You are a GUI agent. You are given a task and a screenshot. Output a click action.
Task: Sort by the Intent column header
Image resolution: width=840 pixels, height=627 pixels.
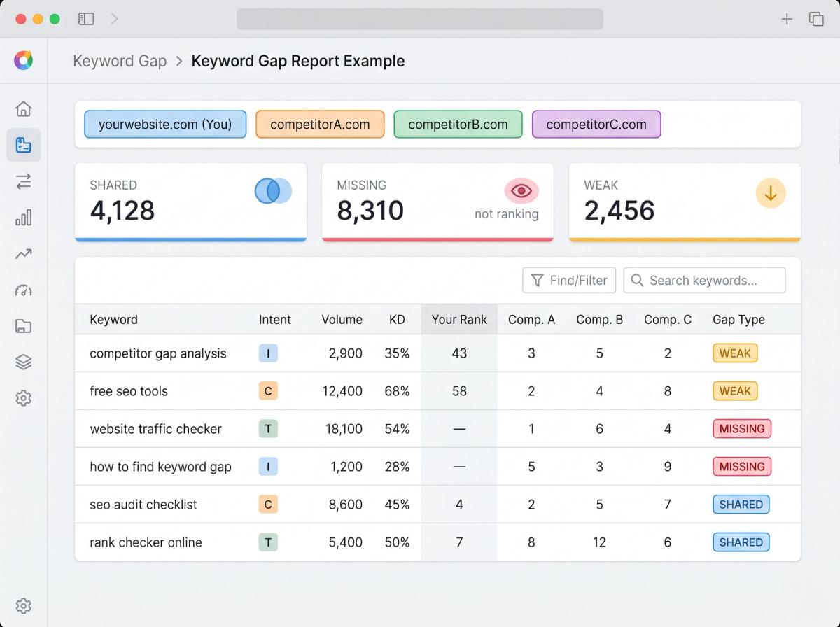click(275, 320)
